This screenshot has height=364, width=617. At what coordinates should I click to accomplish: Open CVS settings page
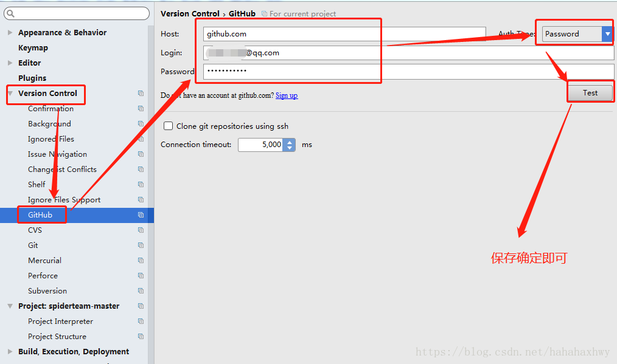click(x=35, y=230)
